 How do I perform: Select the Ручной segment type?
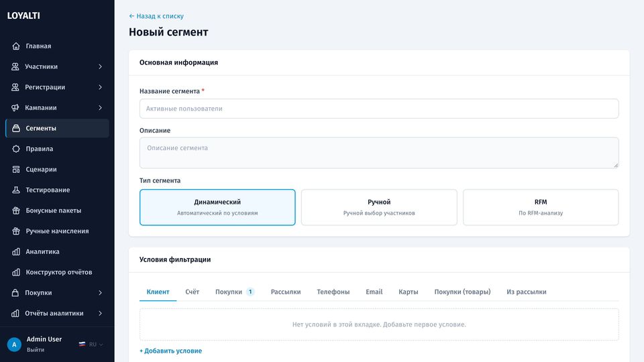pos(379,207)
